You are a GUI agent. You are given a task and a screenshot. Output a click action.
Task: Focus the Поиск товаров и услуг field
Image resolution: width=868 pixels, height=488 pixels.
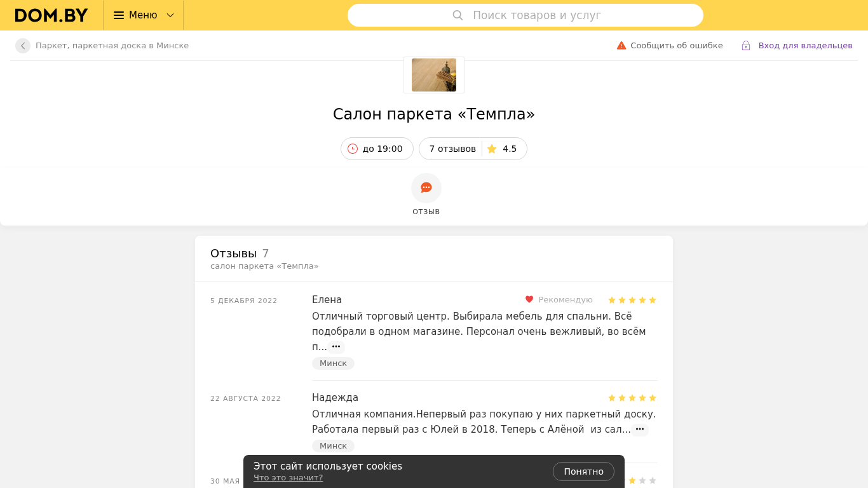point(525,15)
